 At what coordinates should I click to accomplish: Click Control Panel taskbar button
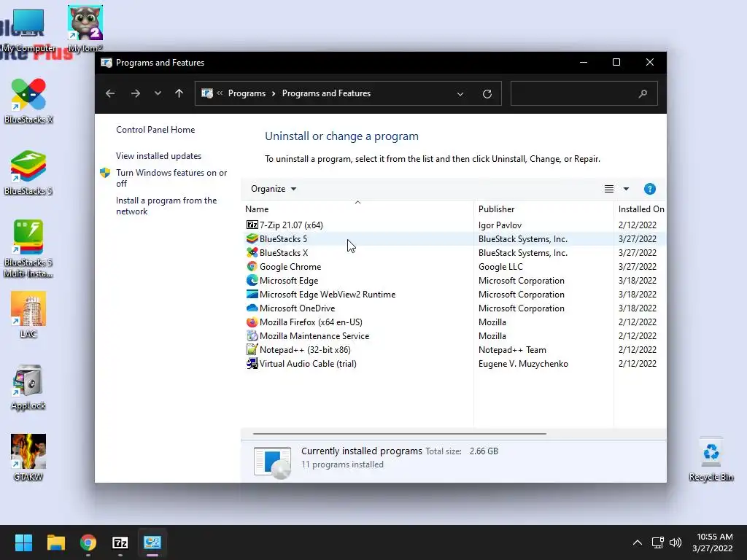click(x=152, y=542)
